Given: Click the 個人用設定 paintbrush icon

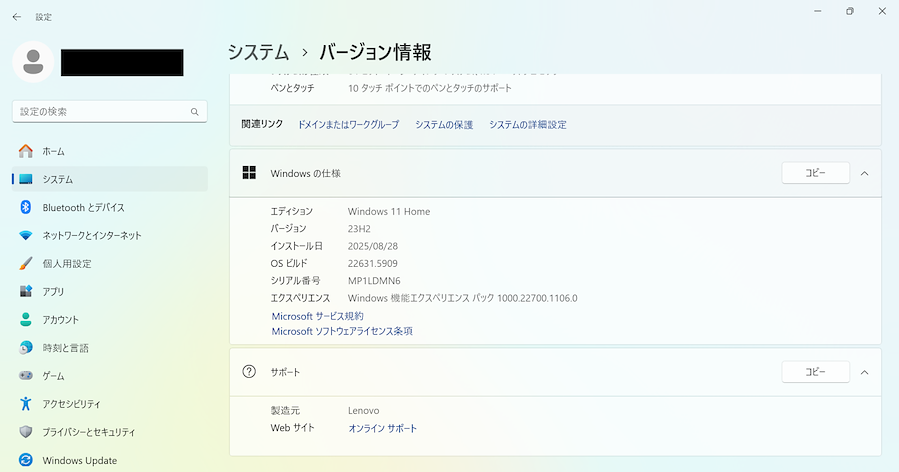Looking at the screenshot, I should [x=26, y=264].
